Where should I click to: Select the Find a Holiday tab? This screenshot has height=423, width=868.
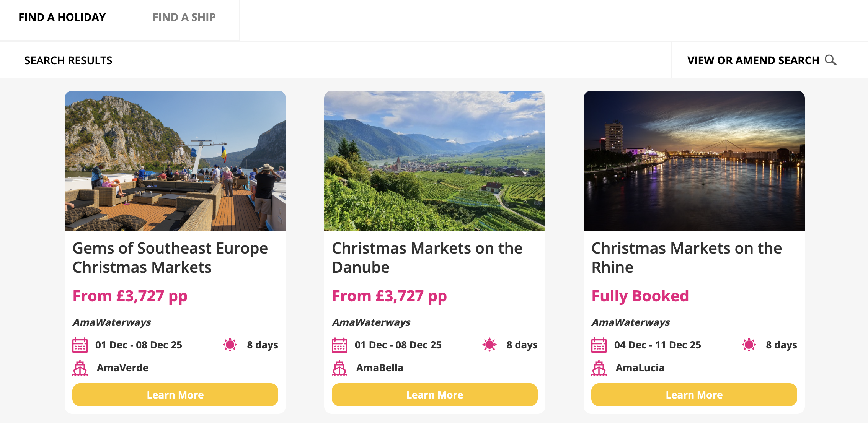(x=62, y=18)
